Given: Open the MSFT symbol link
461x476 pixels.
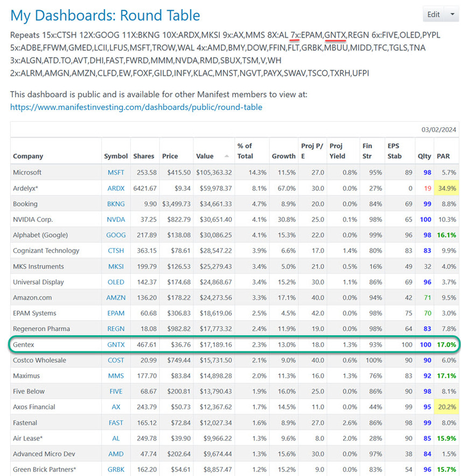Looking at the screenshot, I should click(x=116, y=173).
